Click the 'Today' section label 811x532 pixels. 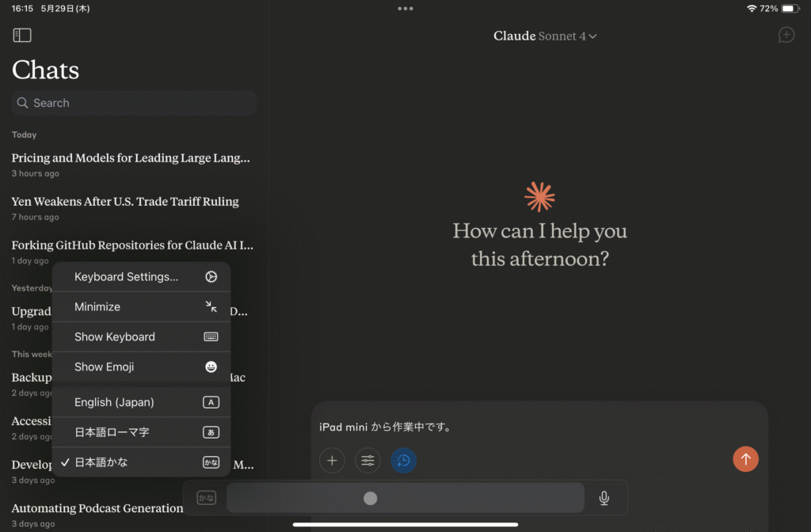click(25, 135)
